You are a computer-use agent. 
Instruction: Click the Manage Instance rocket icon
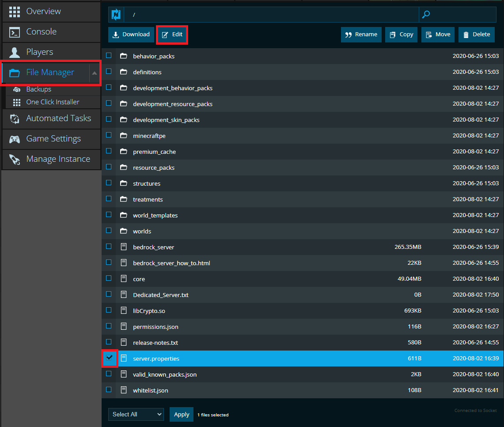tap(15, 159)
